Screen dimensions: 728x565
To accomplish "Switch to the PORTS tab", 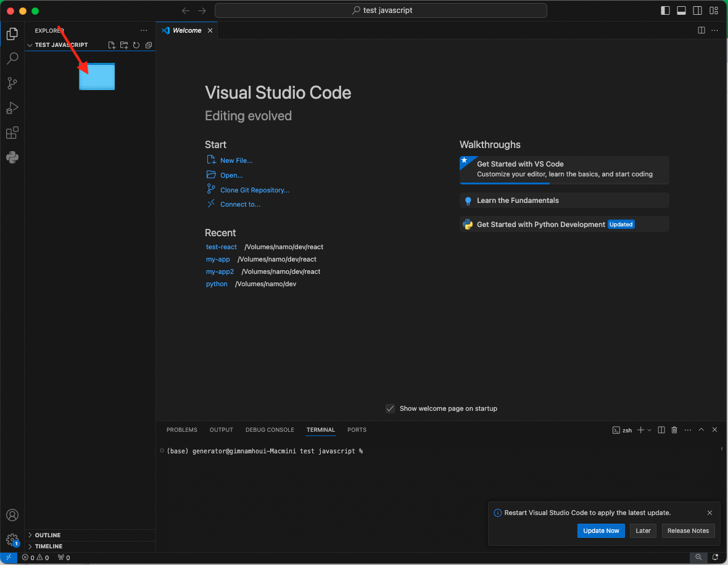I will coord(357,430).
